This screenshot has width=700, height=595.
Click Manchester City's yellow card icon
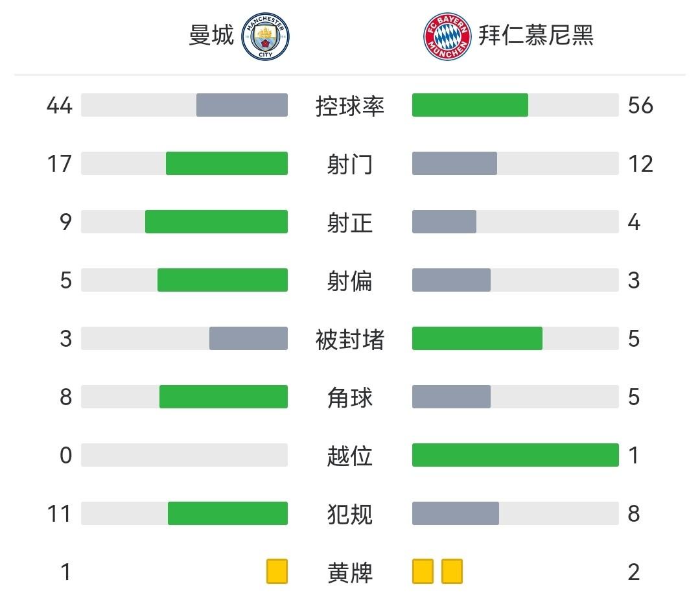point(277,572)
